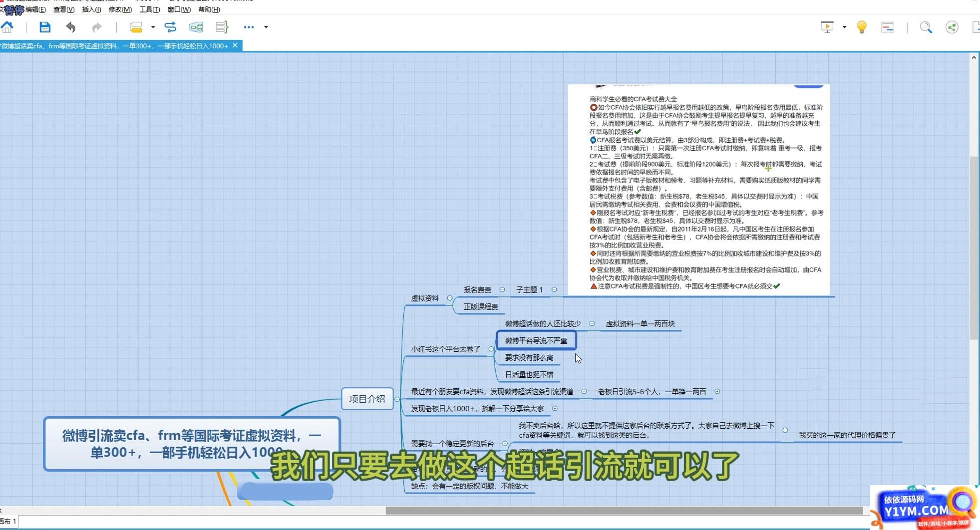Open the insert topic dropdown arrow
This screenshot has width=980, height=530.
[x=153, y=27]
